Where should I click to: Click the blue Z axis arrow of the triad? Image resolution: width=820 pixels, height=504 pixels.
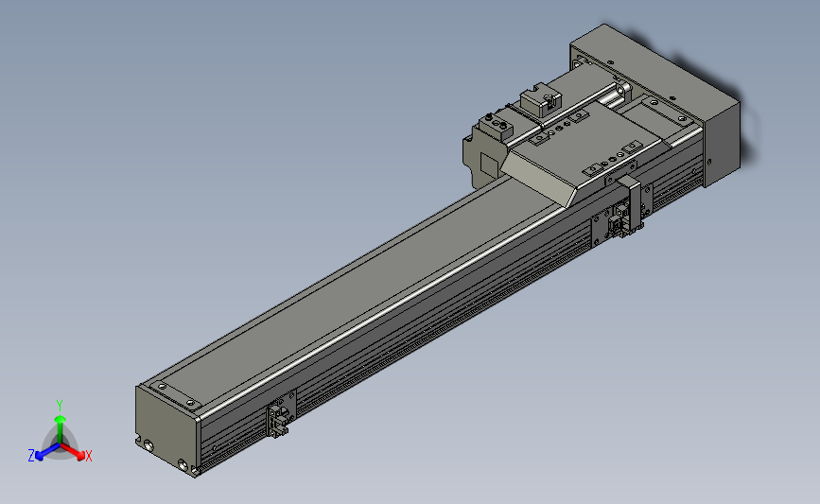(x=47, y=452)
